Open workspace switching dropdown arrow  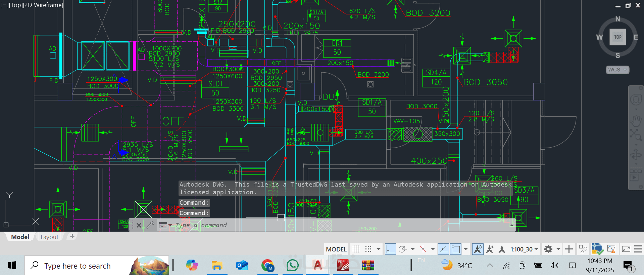558,249
